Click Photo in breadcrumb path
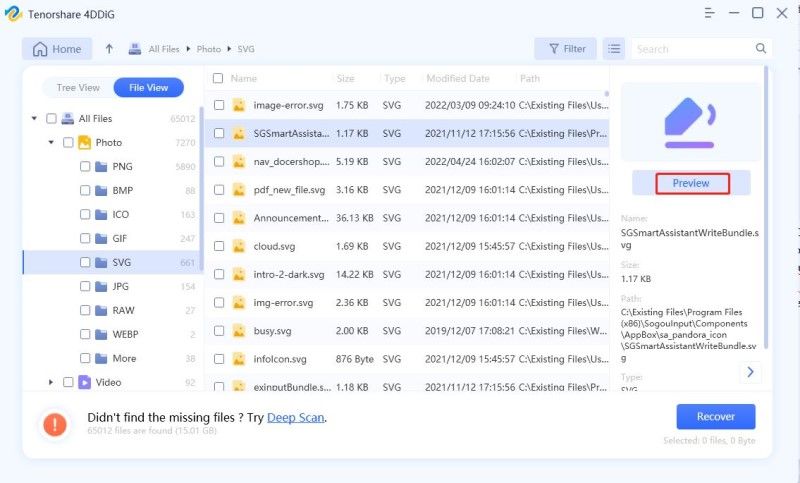Viewport: 800px width, 483px height. point(209,49)
